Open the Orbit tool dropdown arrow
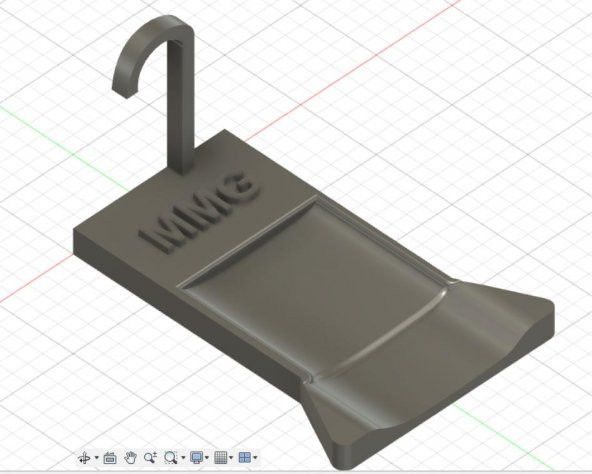Viewport: 592px width, 474px height. pos(96,458)
